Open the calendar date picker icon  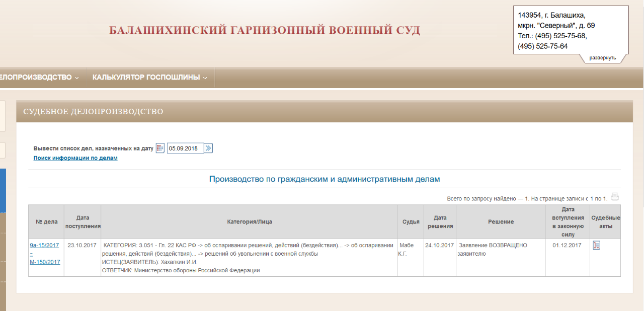click(160, 148)
